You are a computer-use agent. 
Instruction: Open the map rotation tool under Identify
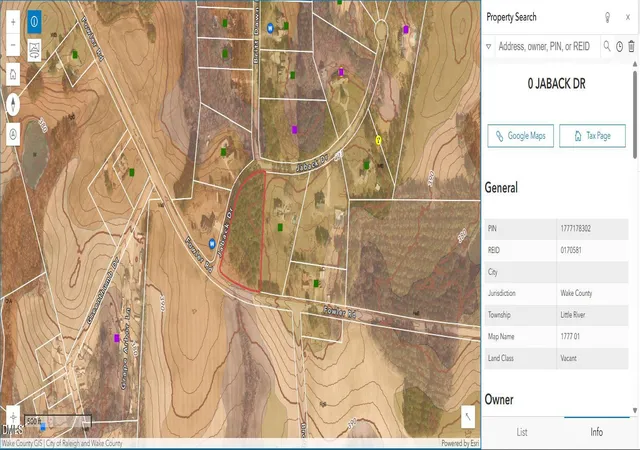[x=34, y=51]
